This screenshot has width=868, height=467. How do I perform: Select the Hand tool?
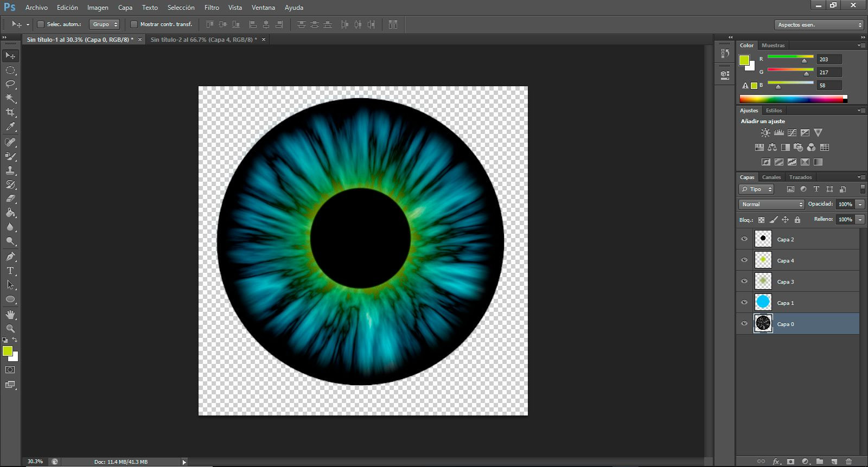pyautogui.click(x=10, y=314)
